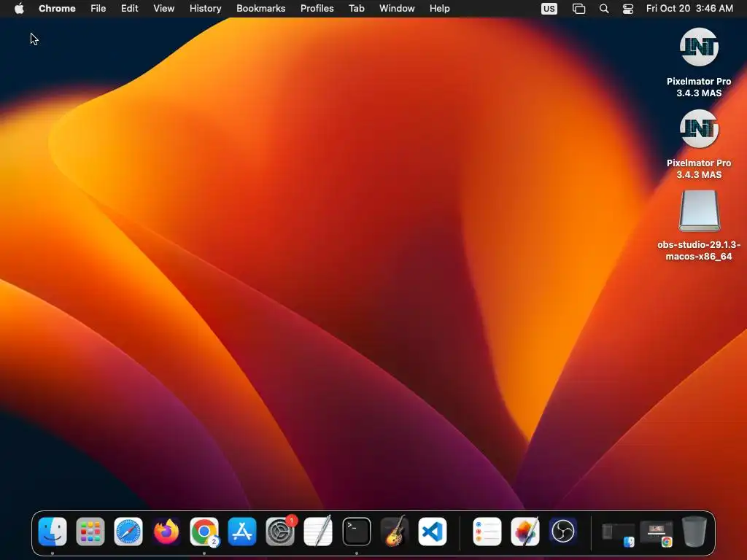The height and width of the screenshot is (560, 747).
Task: Open the History menu
Action: coord(205,8)
